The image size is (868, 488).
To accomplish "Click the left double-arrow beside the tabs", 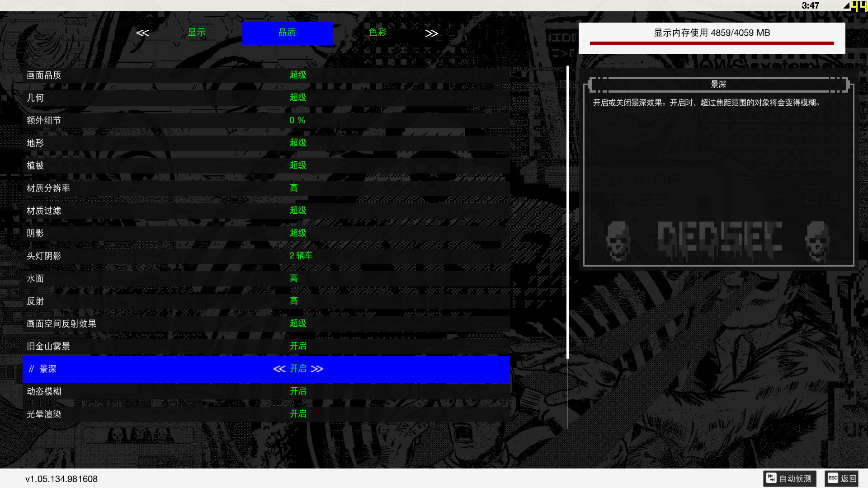I will coord(142,33).
